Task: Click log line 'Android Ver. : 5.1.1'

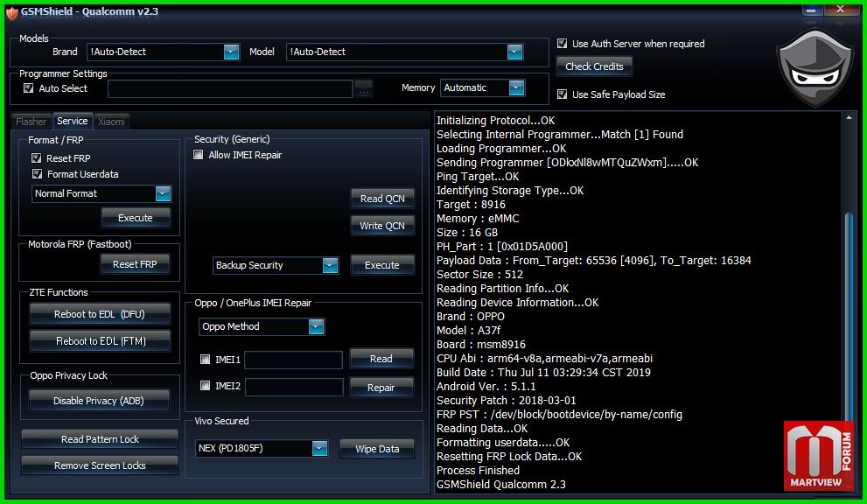Action: [486, 386]
